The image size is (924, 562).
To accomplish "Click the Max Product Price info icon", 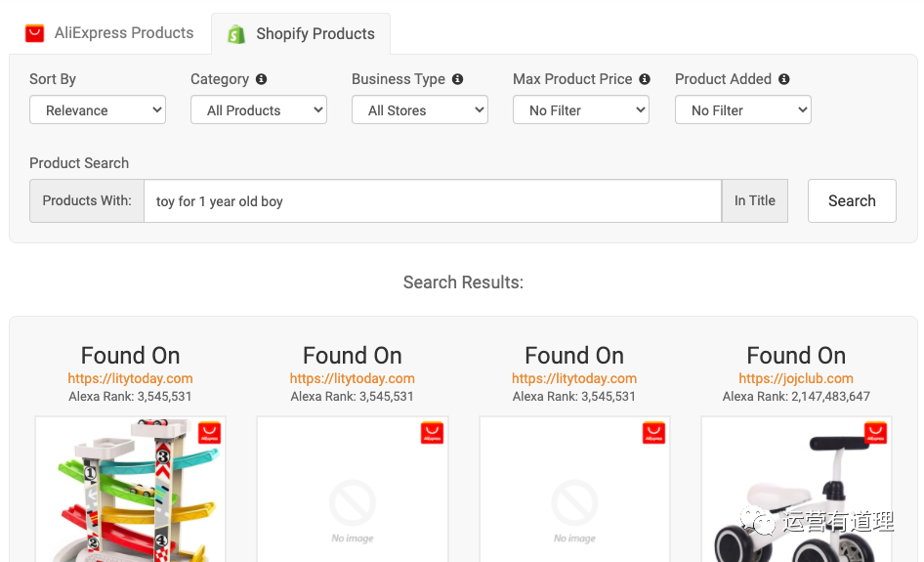I will click(645, 79).
